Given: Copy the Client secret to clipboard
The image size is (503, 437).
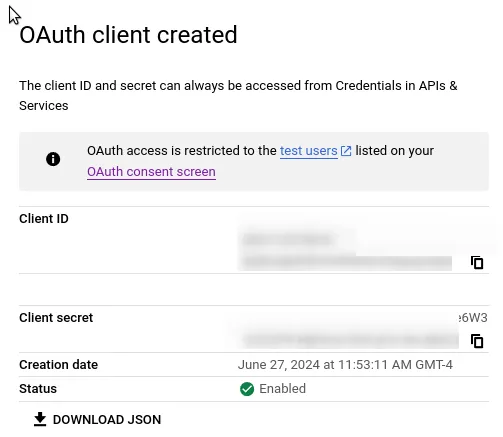Looking at the screenshot, I should tap(477, 341).
